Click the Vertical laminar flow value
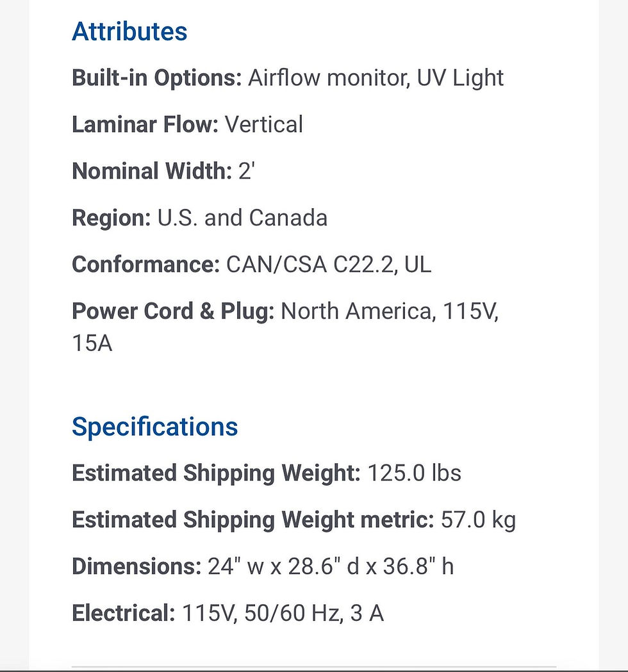This screenshot has height=672, width=628. click(x=263, y=124)
